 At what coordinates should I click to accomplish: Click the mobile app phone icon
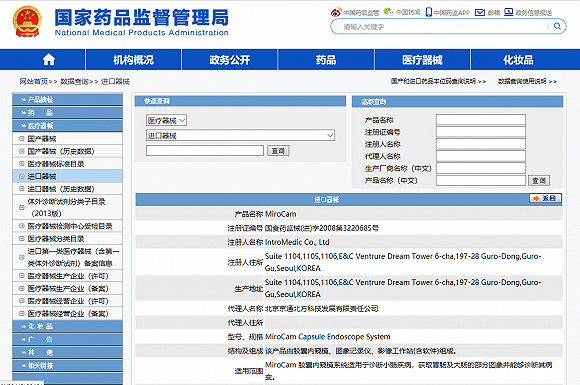pos(429,12)
